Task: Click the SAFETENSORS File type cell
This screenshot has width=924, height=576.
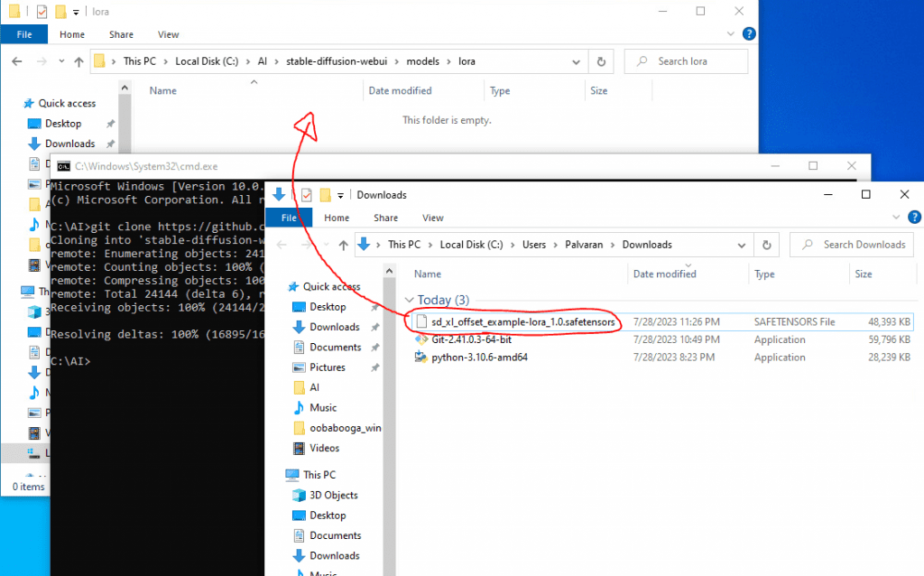Action: (x=794, y=322)
